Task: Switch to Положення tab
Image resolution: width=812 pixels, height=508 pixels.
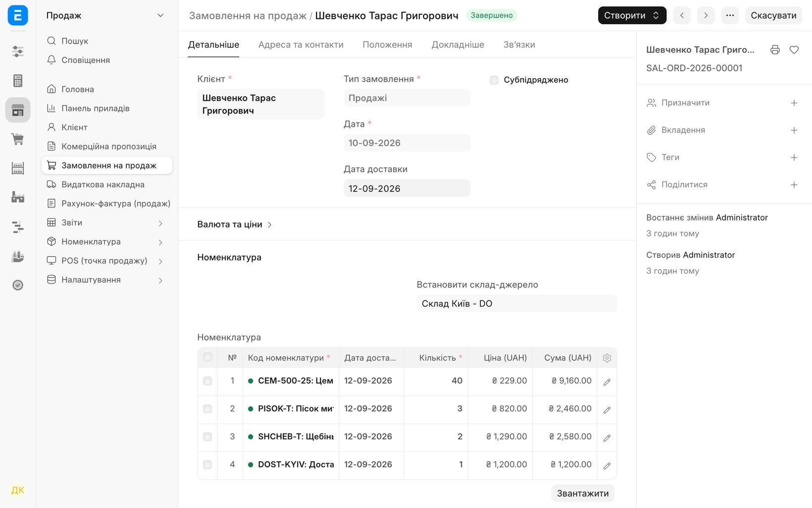Action: click(387, 45)
